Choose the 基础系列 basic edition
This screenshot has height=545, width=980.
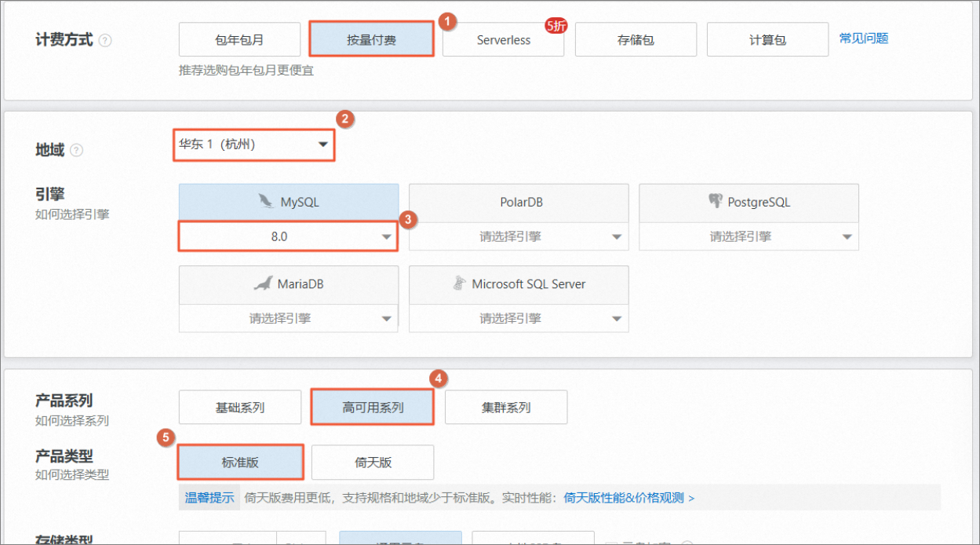(x=239, y=408)
